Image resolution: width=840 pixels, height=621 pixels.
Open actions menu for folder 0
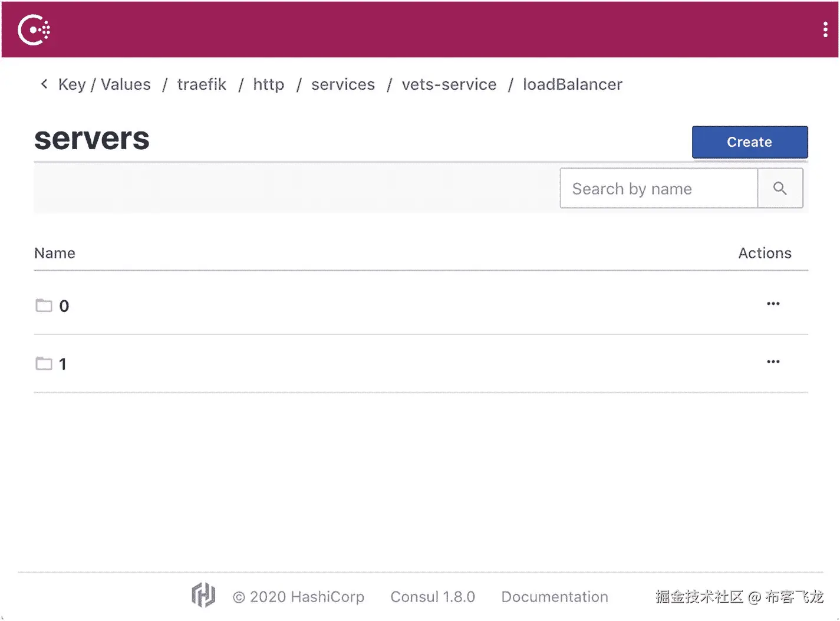pos(773,304)
